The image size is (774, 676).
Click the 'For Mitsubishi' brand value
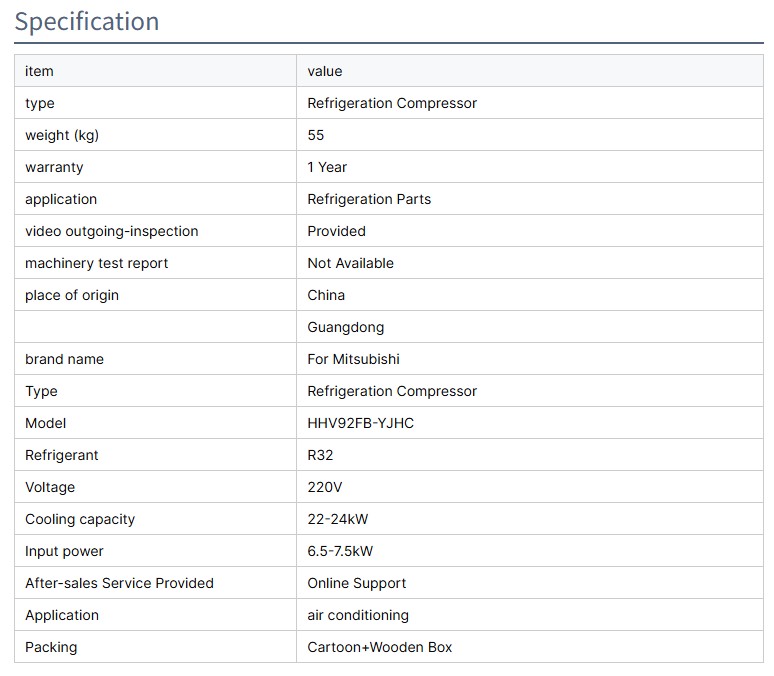[354, 359]
